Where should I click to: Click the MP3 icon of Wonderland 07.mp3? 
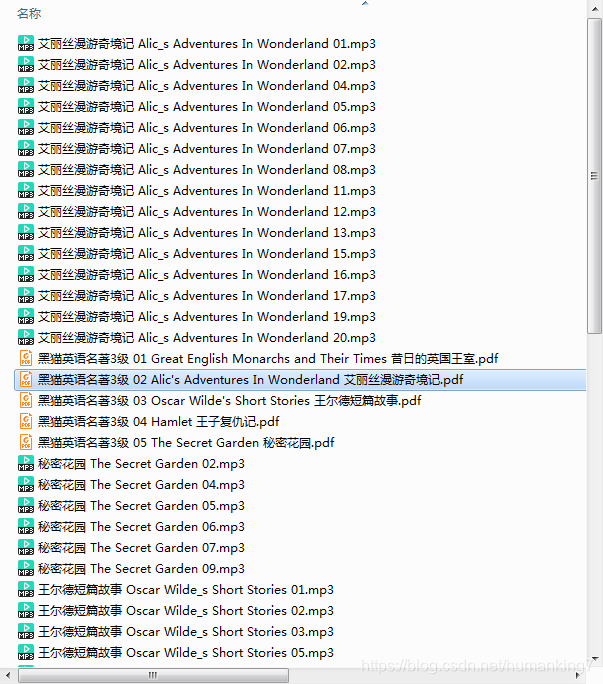click(26, 148)
